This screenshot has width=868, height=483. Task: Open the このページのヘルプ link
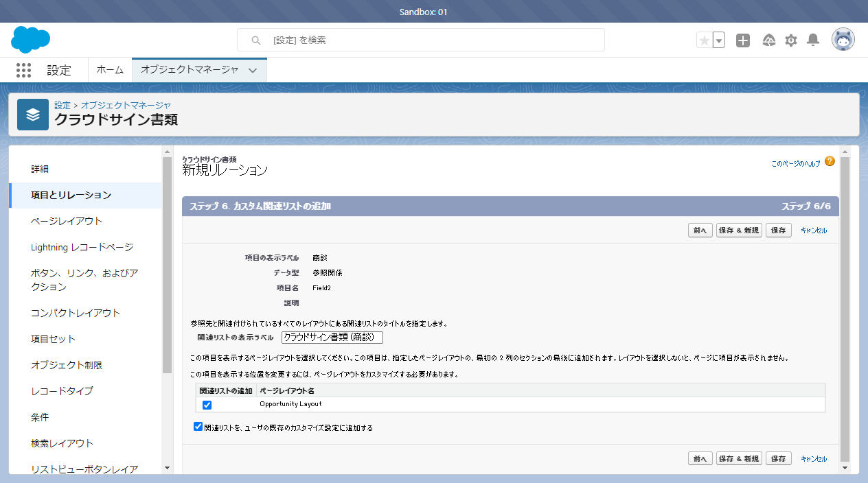tap(795, 164)
